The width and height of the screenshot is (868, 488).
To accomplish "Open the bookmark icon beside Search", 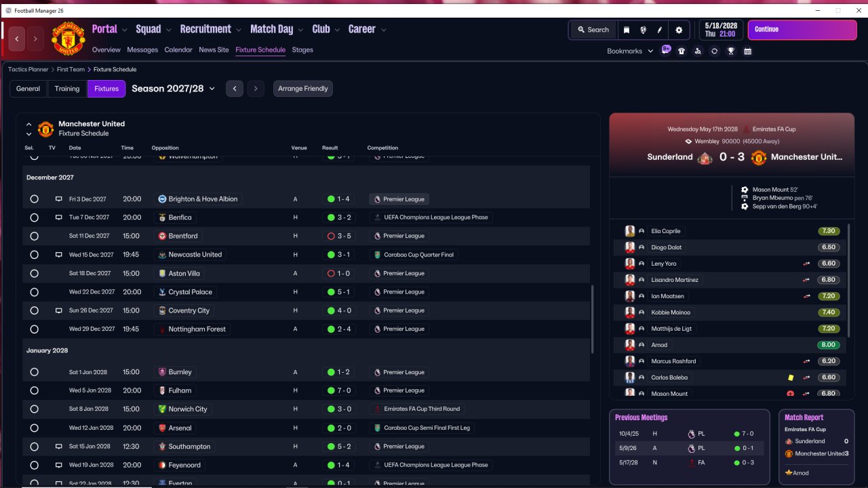I will (627, 30).
